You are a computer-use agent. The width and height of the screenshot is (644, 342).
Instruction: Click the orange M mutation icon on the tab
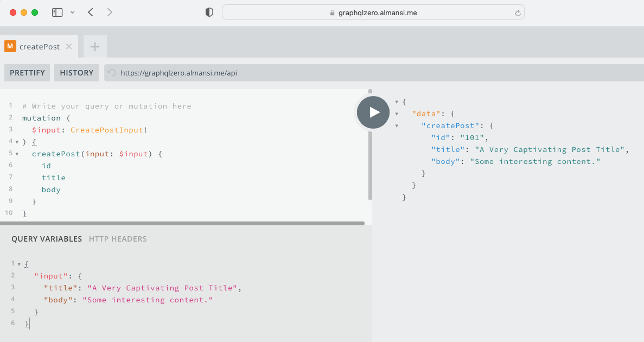tap(9, 47)
